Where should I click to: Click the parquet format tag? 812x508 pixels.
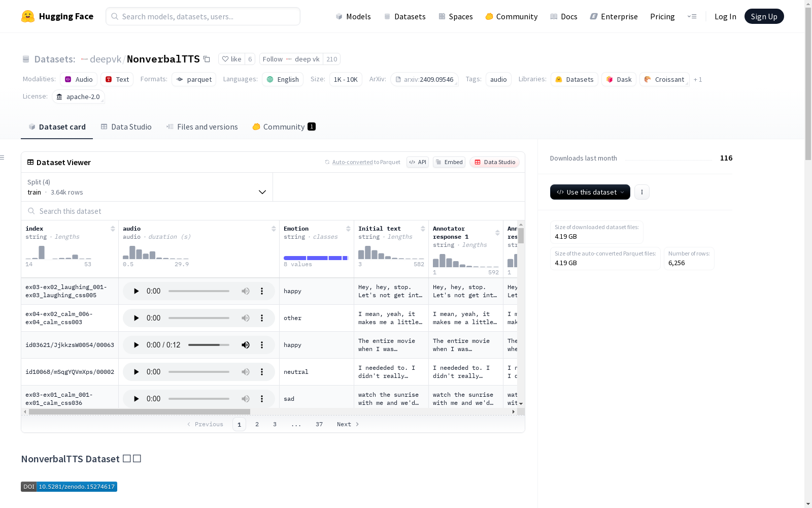tap(194, 79)
